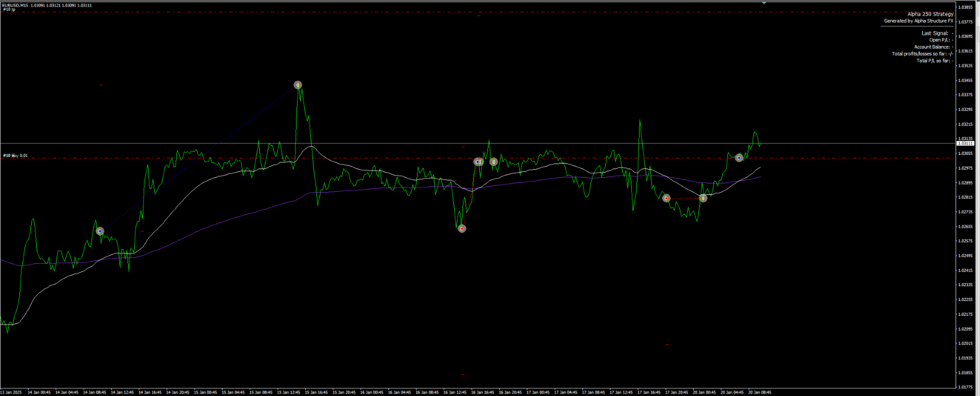
Task: Click the '#10 buy 0.01' order line label
Action: pos(15,155)
